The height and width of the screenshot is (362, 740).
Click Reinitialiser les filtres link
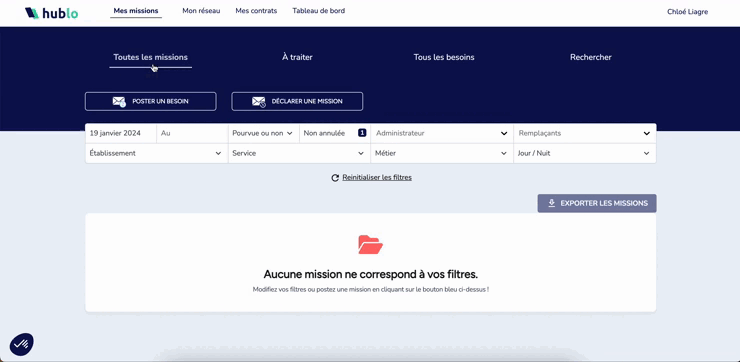(377, 178)
